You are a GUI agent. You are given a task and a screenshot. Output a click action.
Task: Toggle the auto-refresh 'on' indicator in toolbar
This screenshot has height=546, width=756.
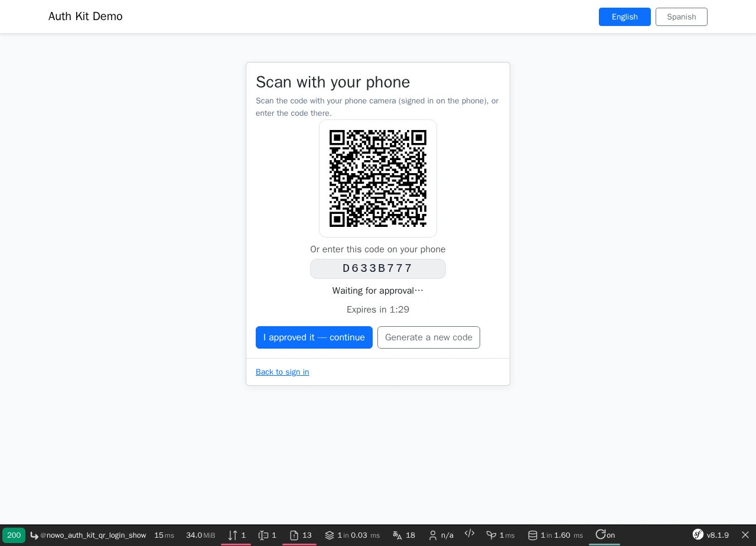pos(605,535)
